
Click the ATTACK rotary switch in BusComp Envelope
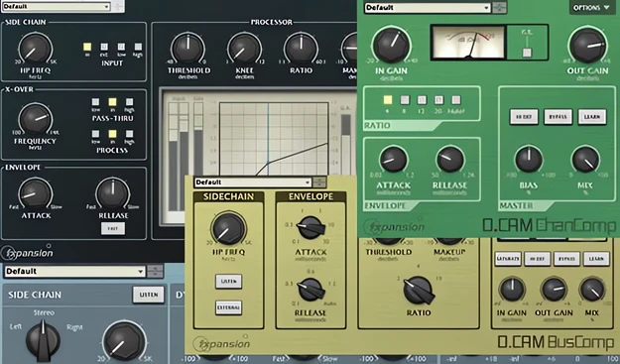[310, 228]
